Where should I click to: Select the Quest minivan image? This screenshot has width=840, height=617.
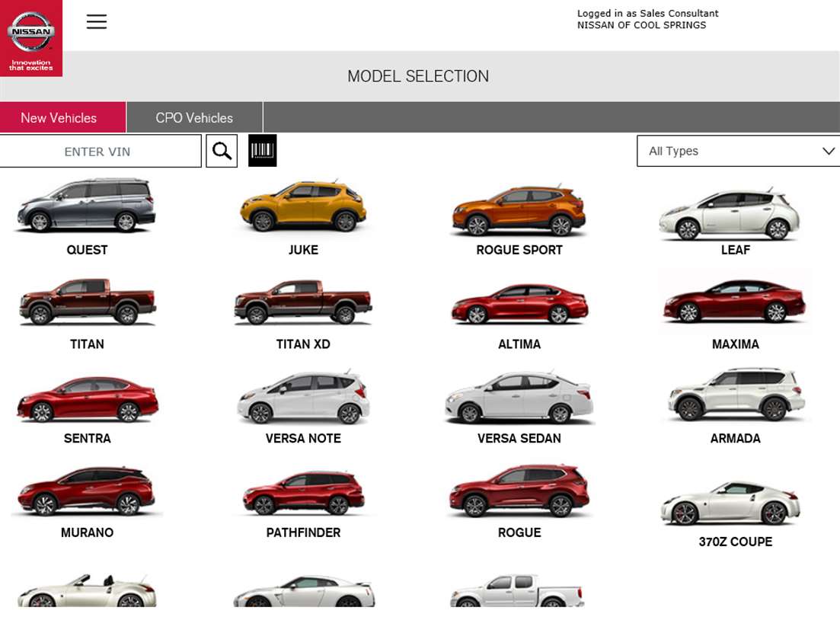[x=86, y=206]
